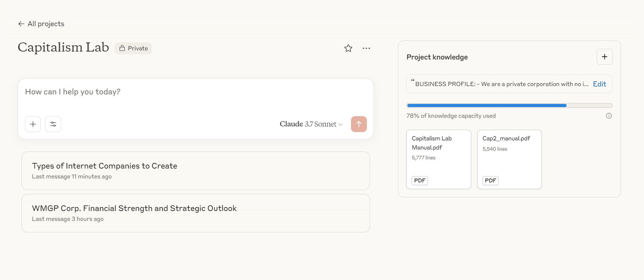Star the Capitalism Lab project

pos(348,48)
